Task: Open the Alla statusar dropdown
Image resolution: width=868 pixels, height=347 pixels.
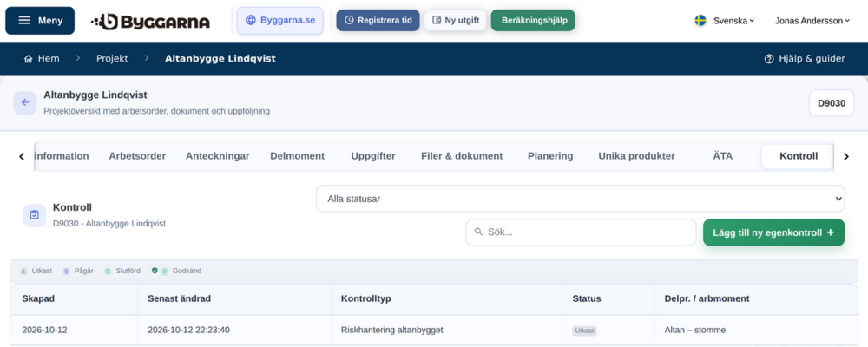Action: 580,199
